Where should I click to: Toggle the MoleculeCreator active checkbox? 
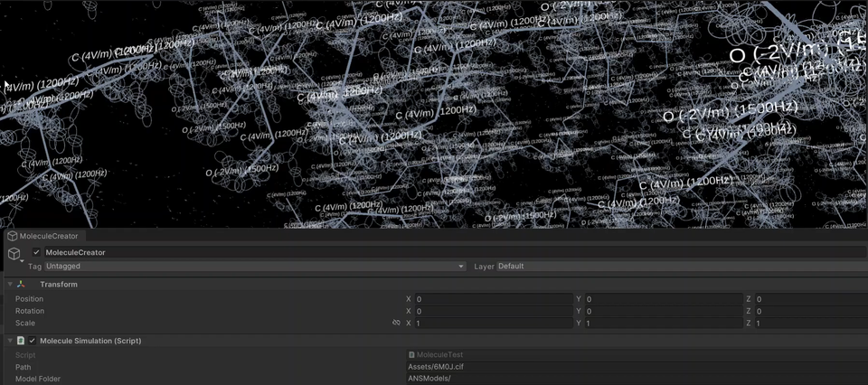[x=36, y=252]
